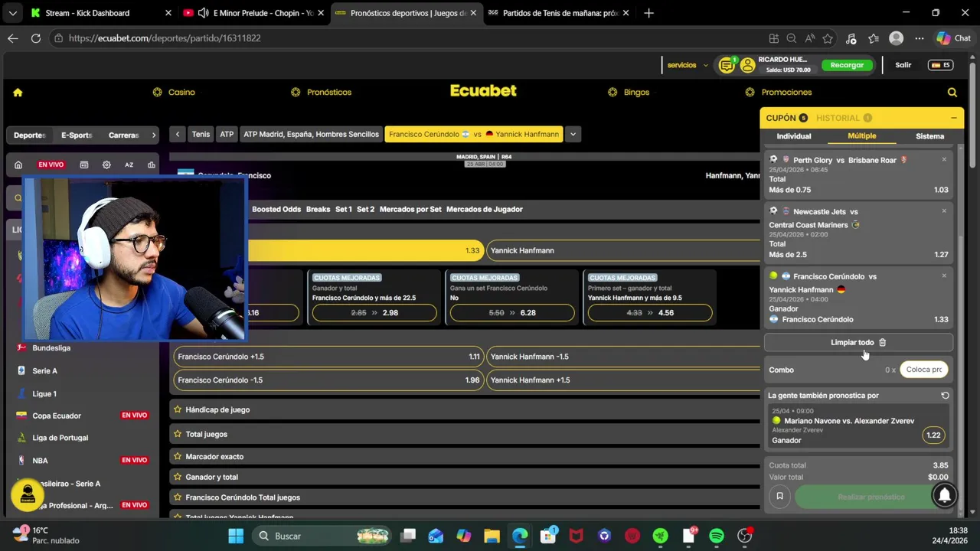Select the E-Sports tab
The height and width of the screenshot is (551, 980).
coord(77,135)
